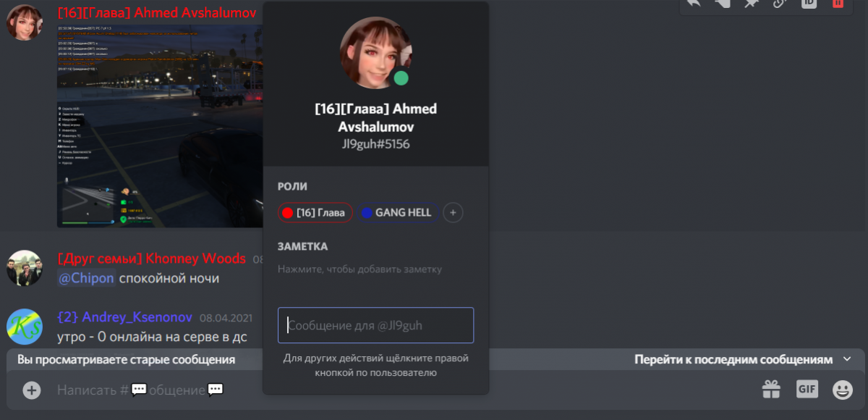Delete the message with the red trash icon
Screen dimensions: 868x420
point(838,2)
